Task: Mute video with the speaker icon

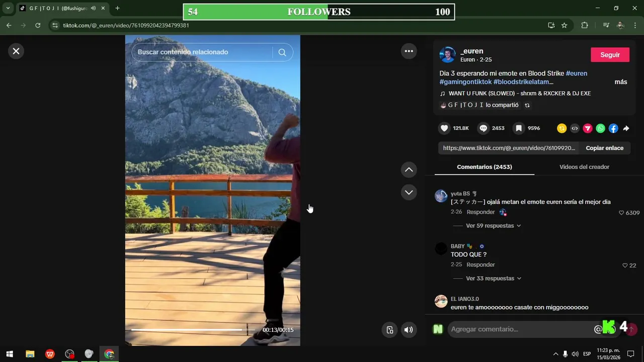Action: (x=409, y=330)
